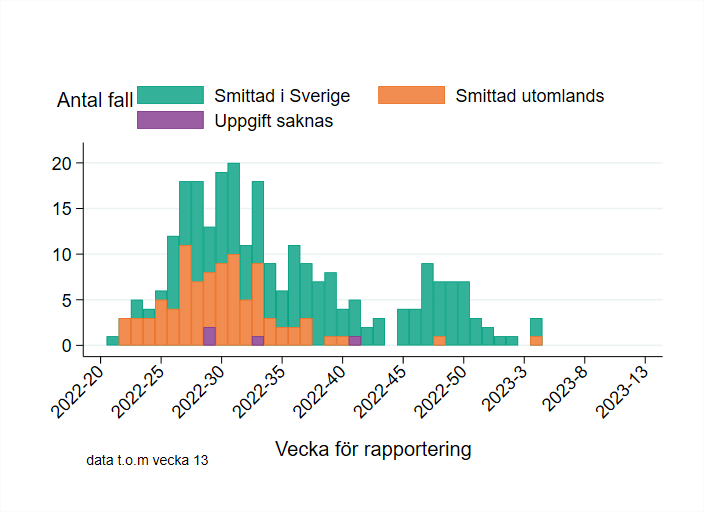The height and width of the screenshot is (512, 704).
Task: Select the "Smittad utomlands" legend text
Action: pyautogui.click(x=529, y=96)
